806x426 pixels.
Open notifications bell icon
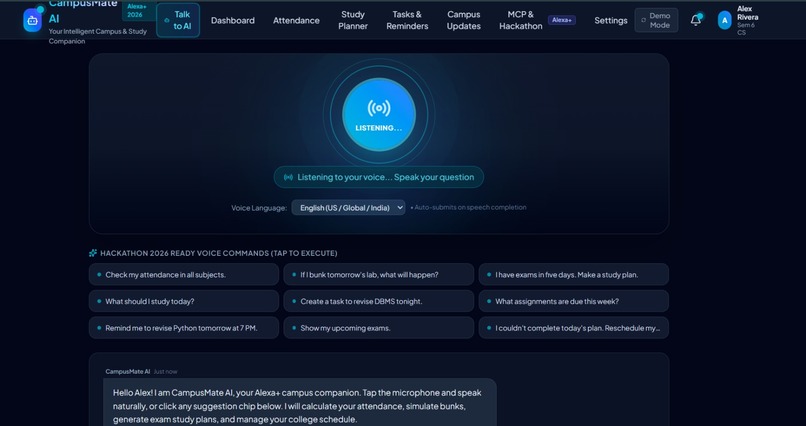695,20
